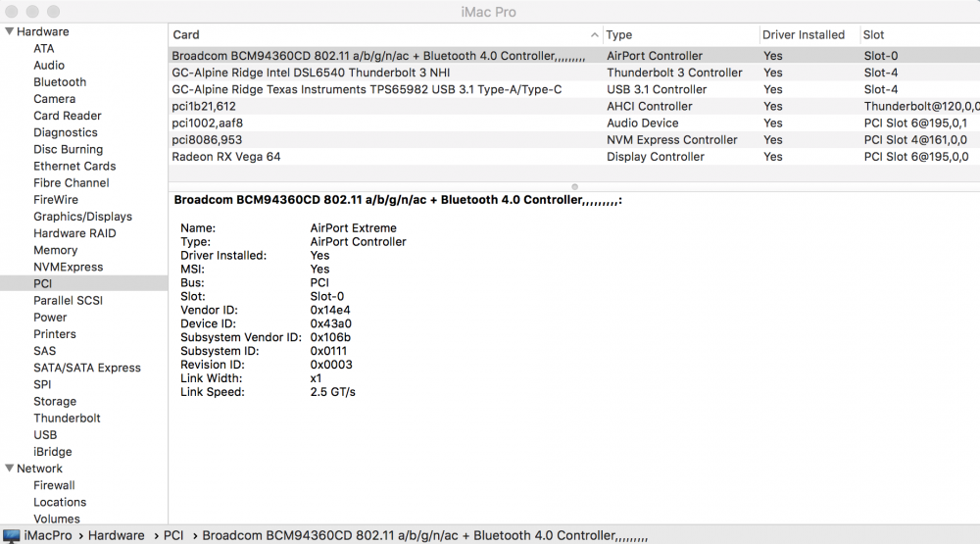This screenshot has height=544, width=980.
Task: Click the Device ID value 0x43a0
Action: pyautogui.click(x=330, y=323)
